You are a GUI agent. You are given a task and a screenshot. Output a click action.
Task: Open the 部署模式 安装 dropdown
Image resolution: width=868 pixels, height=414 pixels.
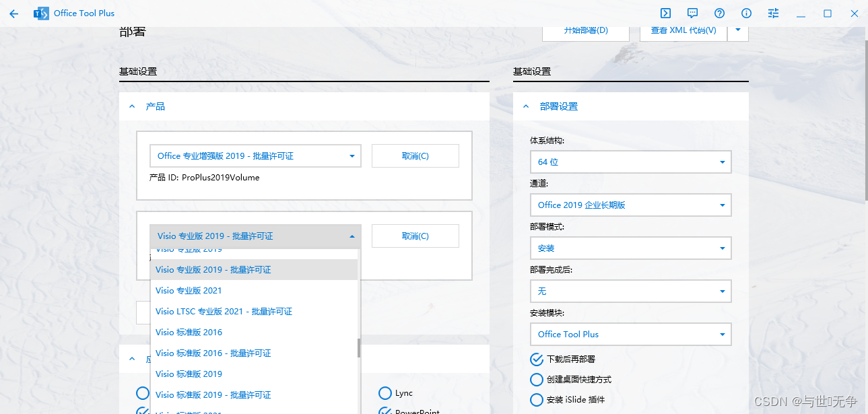[x=630, y=248]
